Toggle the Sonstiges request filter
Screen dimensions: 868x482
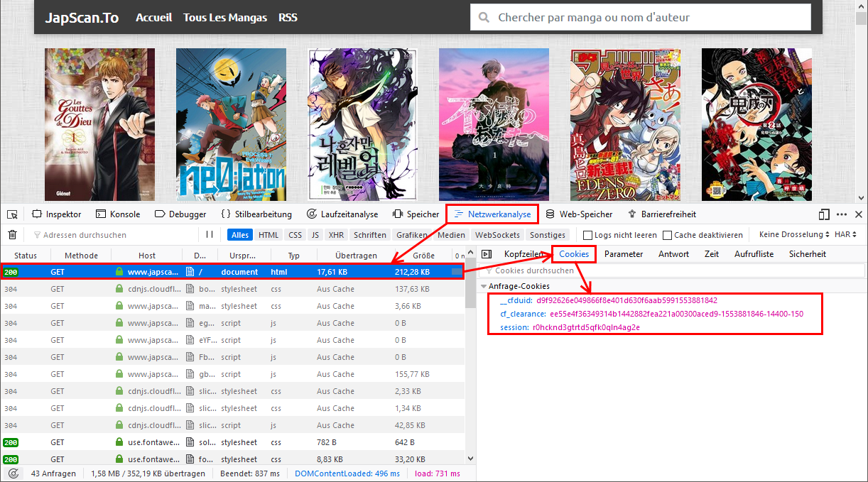(x=548, y=235)
